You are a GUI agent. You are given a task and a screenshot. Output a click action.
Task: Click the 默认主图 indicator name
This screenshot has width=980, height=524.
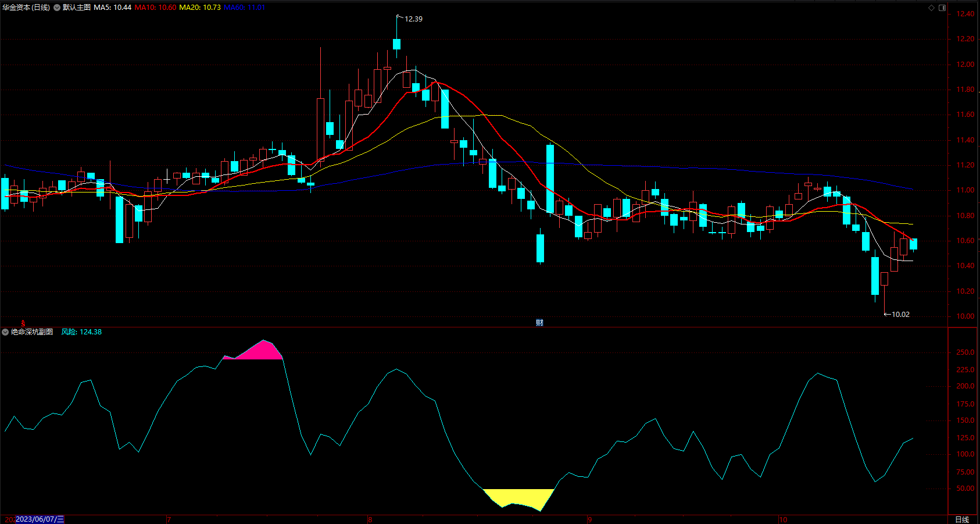point(77,8)
